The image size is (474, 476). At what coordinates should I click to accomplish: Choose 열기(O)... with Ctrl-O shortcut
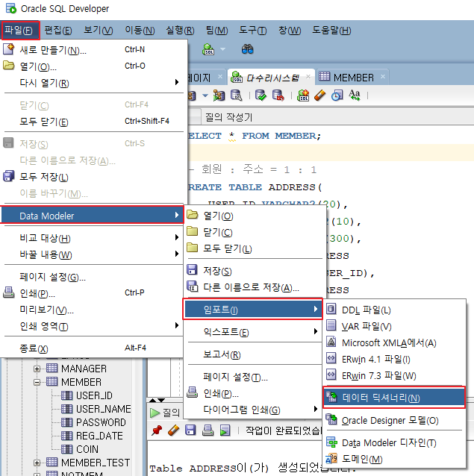point(93,66)
